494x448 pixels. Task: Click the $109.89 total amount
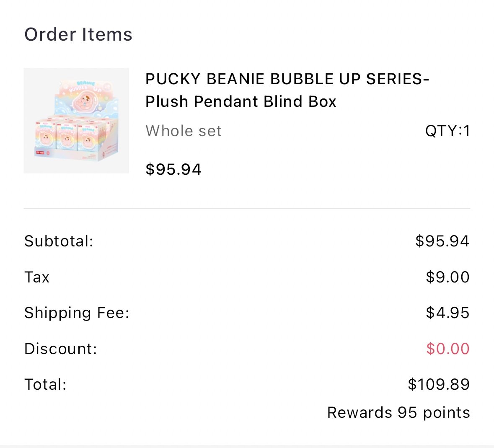point(439,384)
